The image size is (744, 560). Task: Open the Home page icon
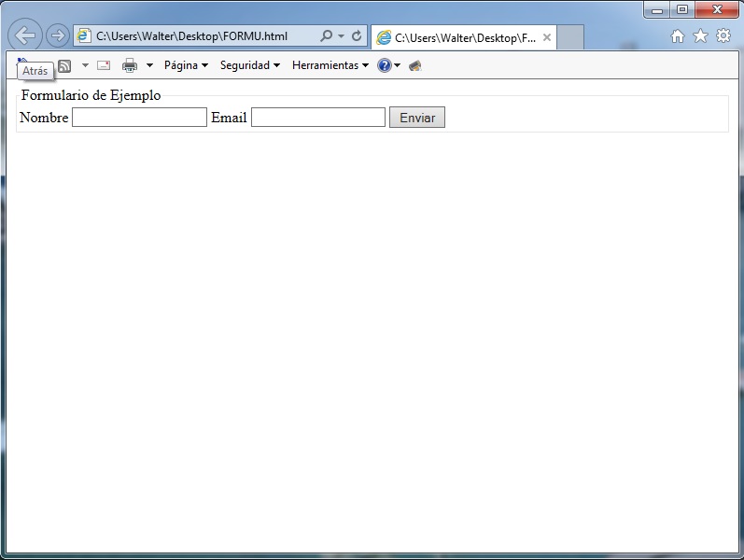pyautogui.click(x=678, y=36)
